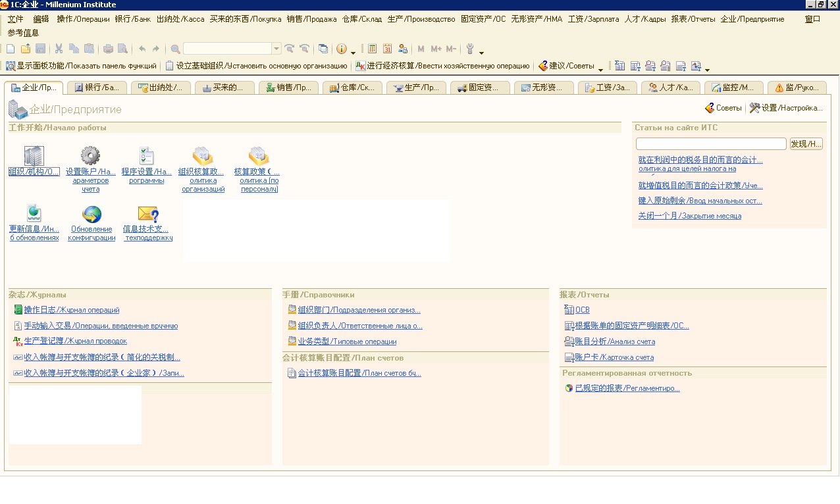Open the 设置/Настройка... panel settings link
The image size is (840, 504).
[x=786, y=108]
